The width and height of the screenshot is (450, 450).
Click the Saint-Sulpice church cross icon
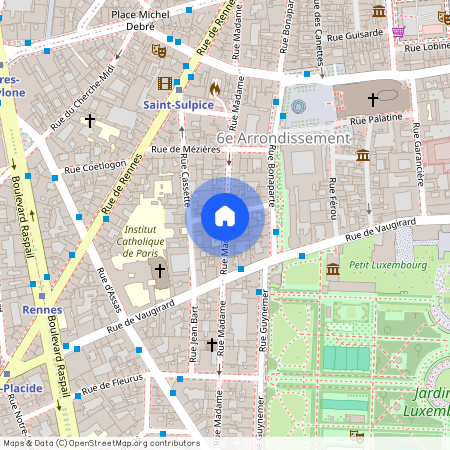pyautogui.click(x=373, y=99)
